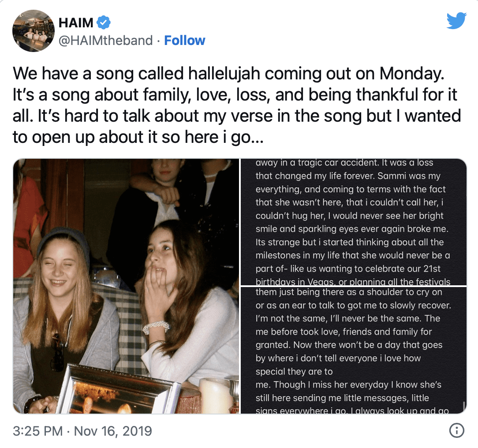The width and height of the screenshot is (478, 448).
Task: Open the bottom-right note screenshot image
Action: tap(353, 350)
